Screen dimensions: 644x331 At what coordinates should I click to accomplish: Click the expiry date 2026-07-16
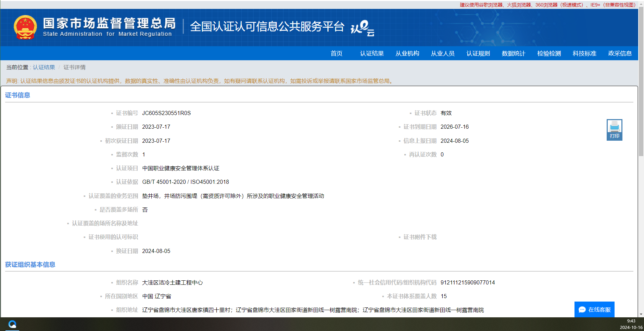tap(455, 127)
